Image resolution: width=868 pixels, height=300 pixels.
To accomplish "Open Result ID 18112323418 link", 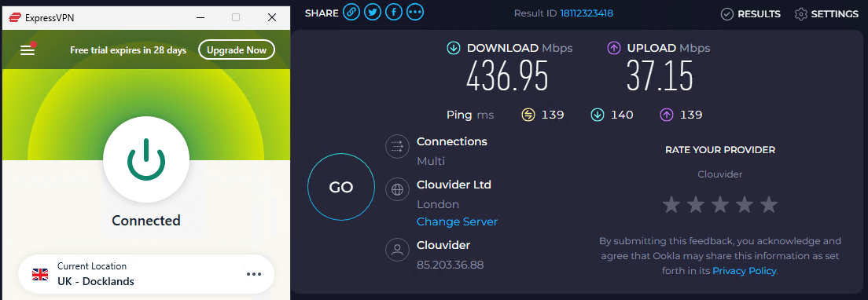I will coord(587,13).
